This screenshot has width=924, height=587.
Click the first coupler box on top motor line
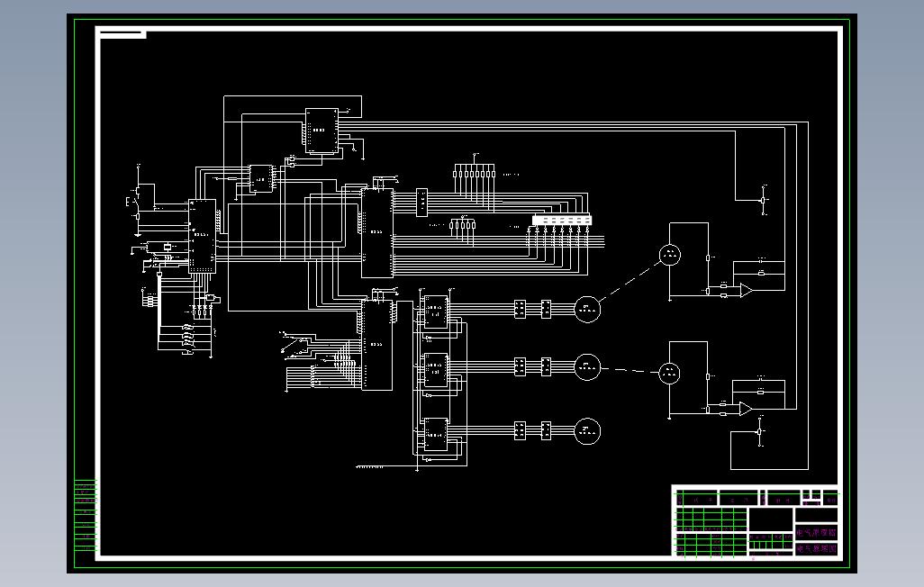pyautogui.click(x=520, y=310)
